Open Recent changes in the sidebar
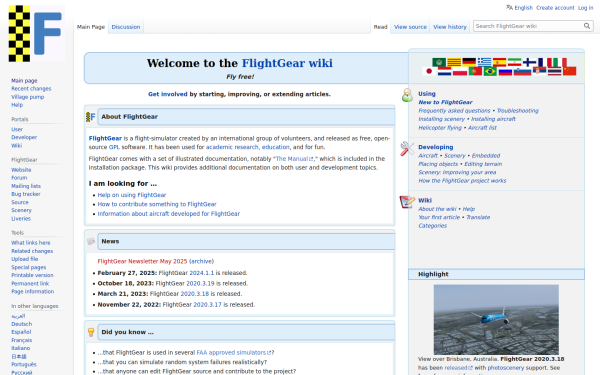Viewport: 600px width, 375px height. click(x=31, y=88)
